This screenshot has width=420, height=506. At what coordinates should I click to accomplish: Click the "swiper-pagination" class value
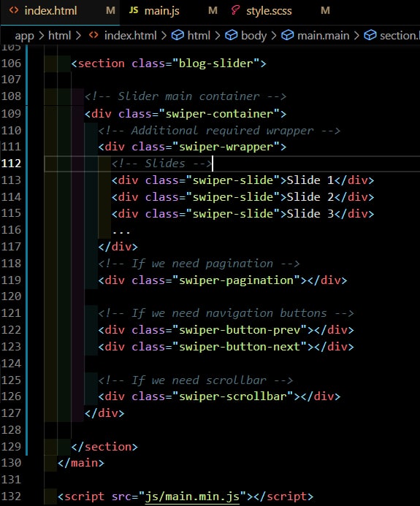pos(237,280)
